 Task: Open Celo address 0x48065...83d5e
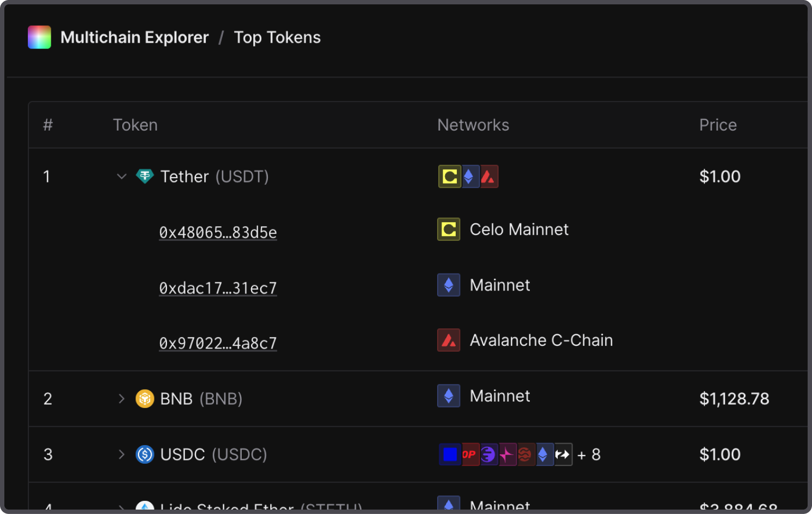(x=218, y=233)
